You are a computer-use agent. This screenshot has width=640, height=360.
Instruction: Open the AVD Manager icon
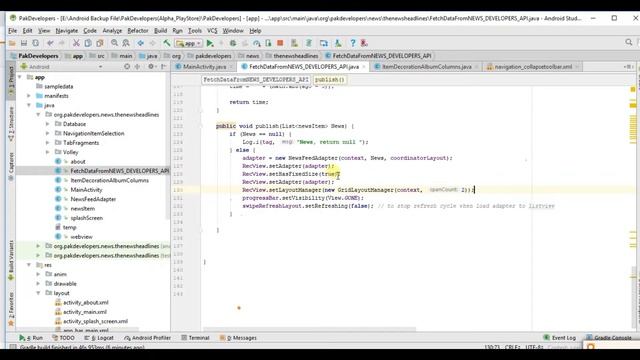coord(294,43)
